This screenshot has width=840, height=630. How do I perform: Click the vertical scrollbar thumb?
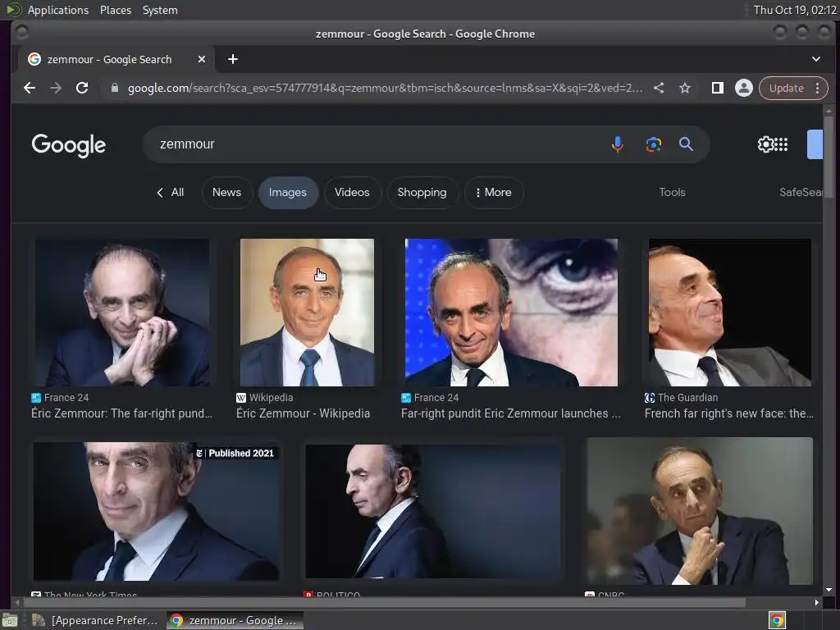(829, 158)
